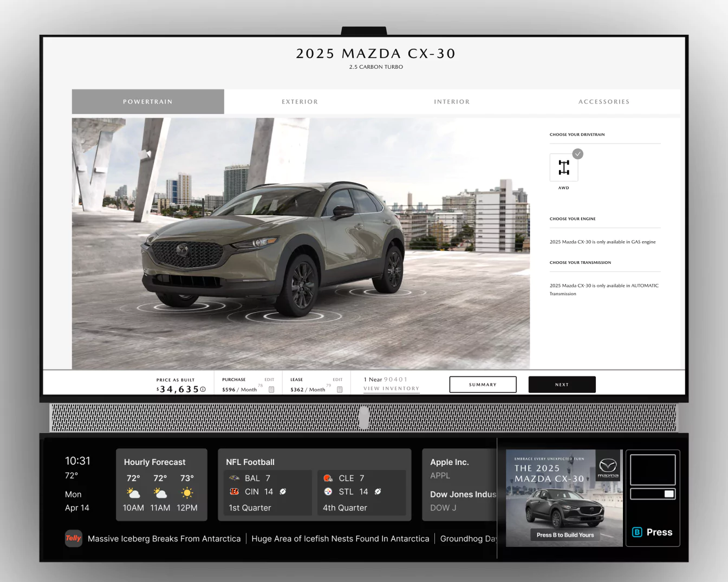Click the $34,635 price as built
The width and height of the screenshot is (728, 582).
pyautogui.click(x=178, y=389)
